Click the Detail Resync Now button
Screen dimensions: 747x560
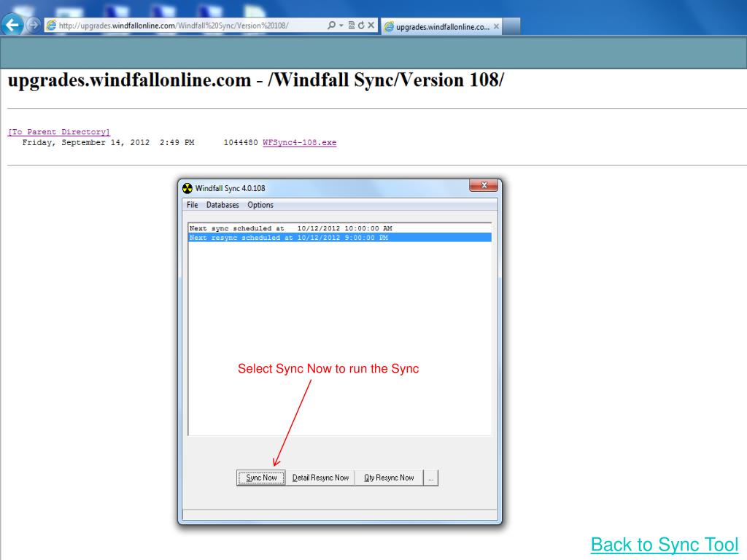click(x=320, y=478)
